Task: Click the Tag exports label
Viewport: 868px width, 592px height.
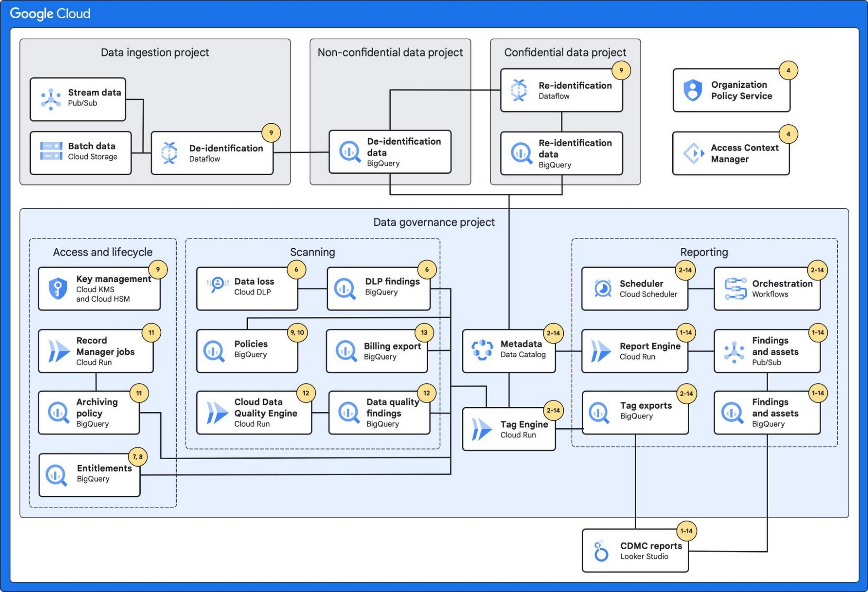Action: coord(646,406)
